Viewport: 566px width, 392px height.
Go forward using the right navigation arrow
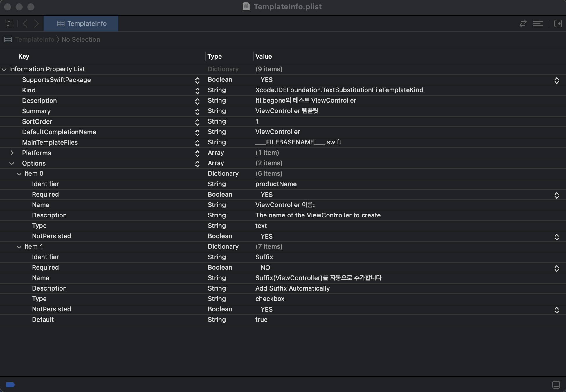point(36,23)
